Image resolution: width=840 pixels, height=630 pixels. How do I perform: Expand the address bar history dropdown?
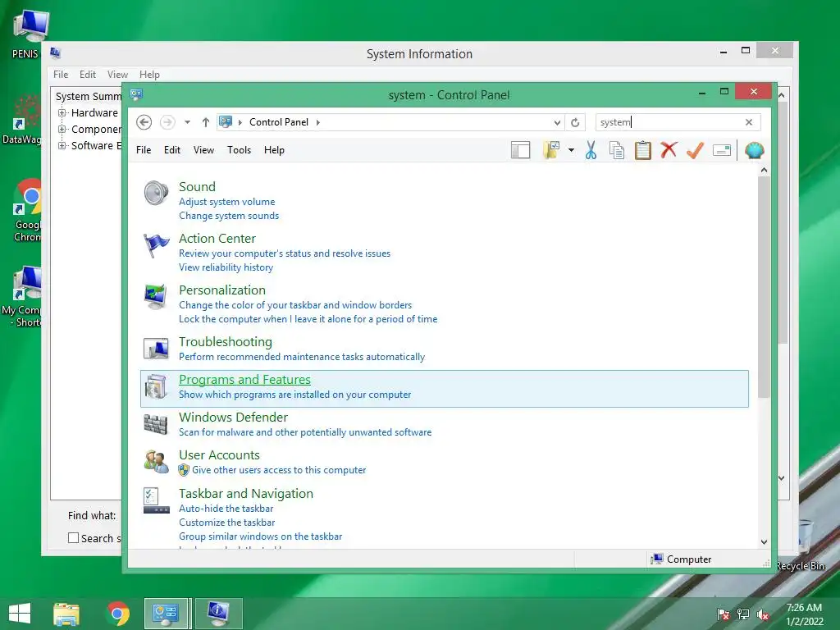point(557,123)
